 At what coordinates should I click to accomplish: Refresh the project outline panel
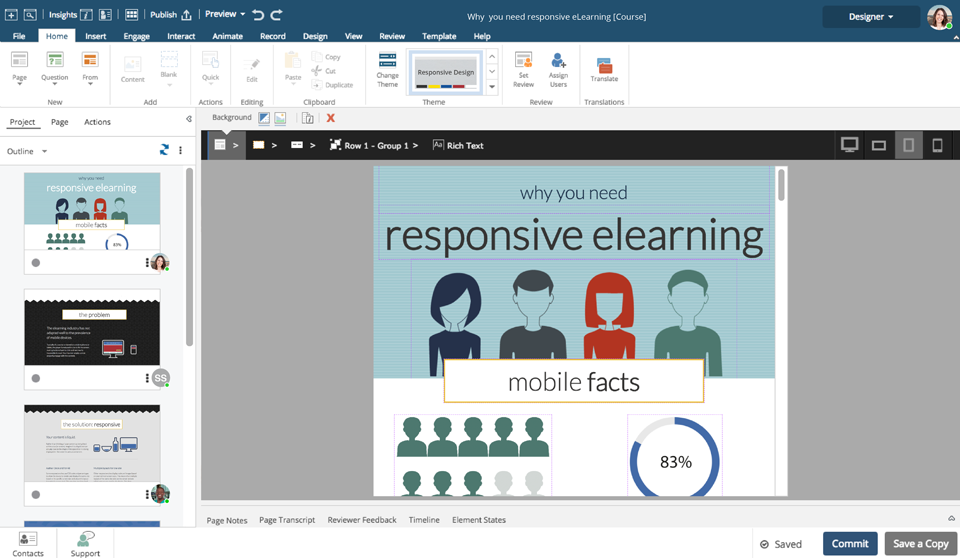click(x=164, y=150)
